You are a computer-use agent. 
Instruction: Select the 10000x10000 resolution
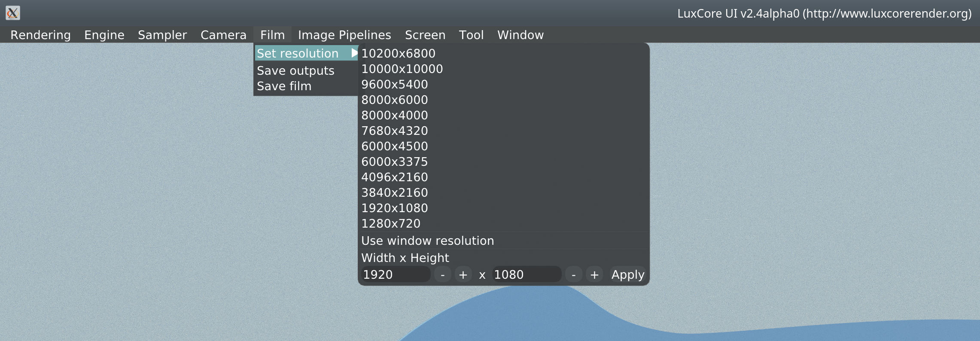click(504, 69)
